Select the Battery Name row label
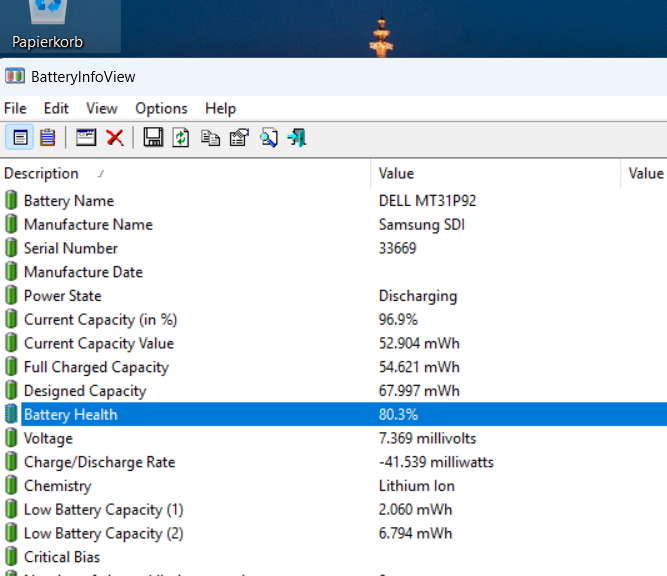Image resolution: width=667 pixels, height=576 pixels. click(69, 201)
